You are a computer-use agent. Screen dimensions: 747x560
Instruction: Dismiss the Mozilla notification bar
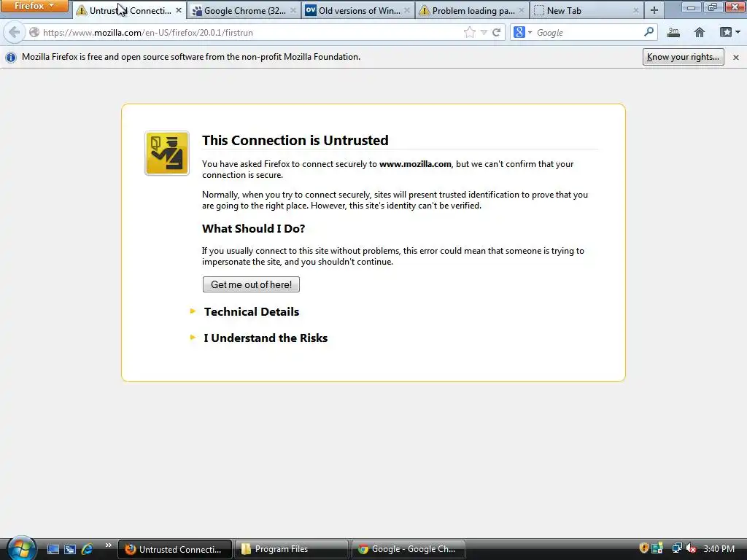[735, 57]
